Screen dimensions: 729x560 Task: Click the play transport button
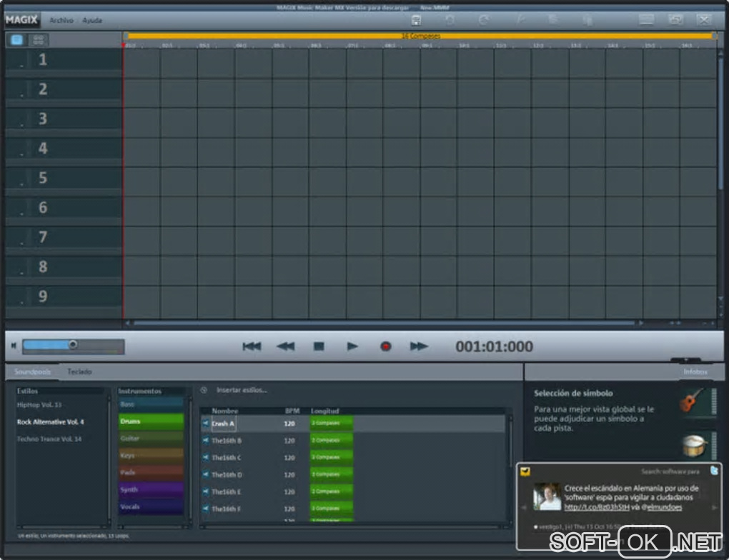coord(352,346)
